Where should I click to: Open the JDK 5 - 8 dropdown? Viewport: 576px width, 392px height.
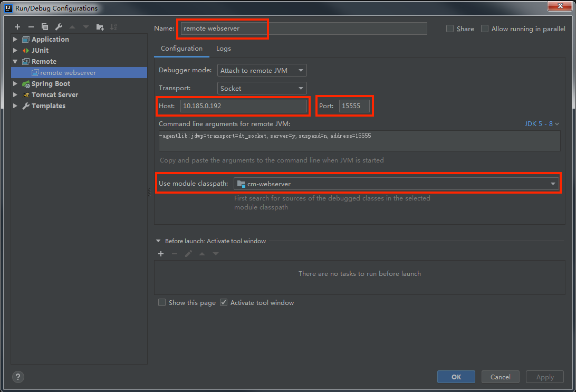[542, 123]
